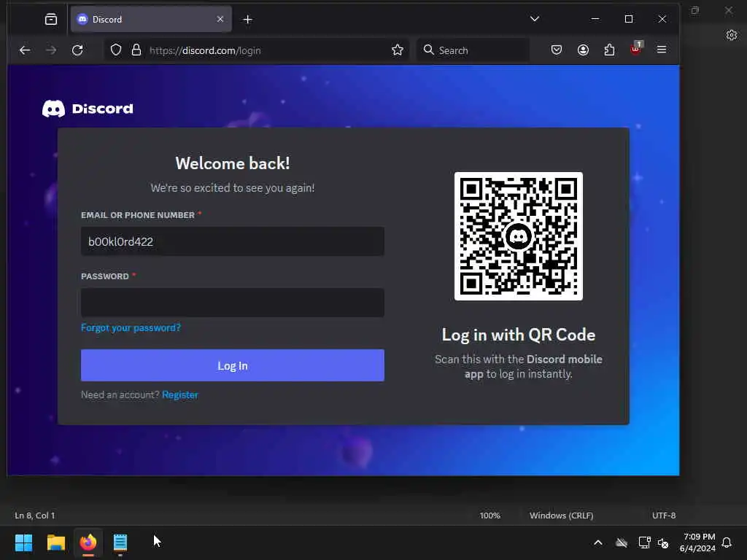Click the Discord logo
Screen dimensions: 747x560
click(88, 109)
